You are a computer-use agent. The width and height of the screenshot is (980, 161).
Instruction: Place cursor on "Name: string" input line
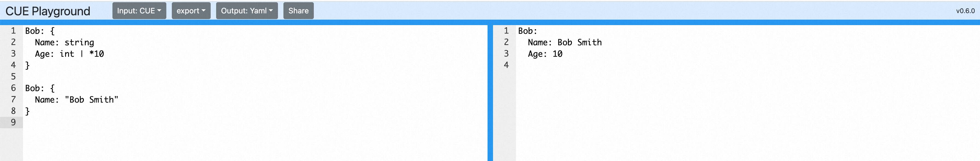(64, 43)
